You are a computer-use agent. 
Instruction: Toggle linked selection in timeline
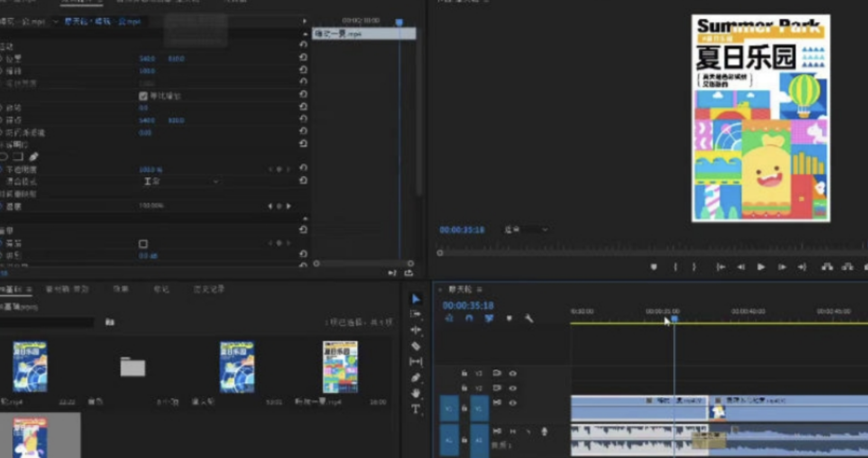tap(489, 318)
